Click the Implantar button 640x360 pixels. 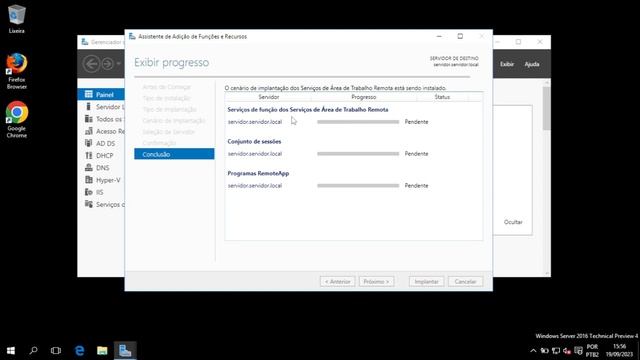[x=426, y=282]
